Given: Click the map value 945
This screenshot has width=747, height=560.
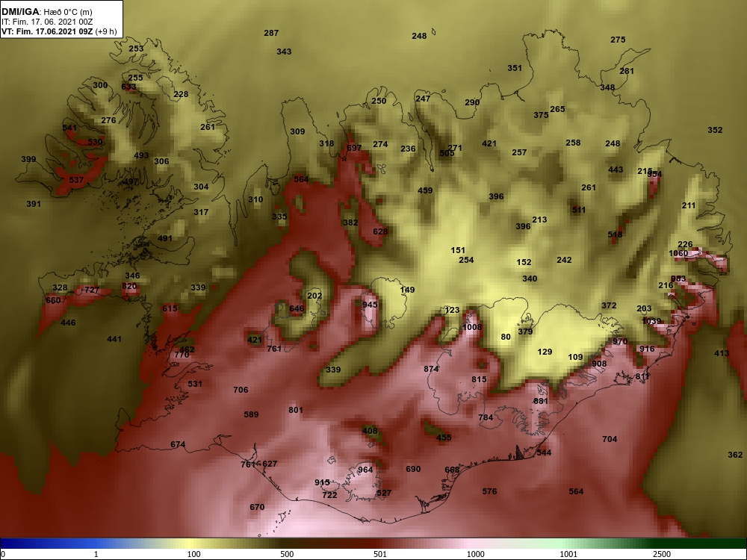Looking at the screenshot, I should (370, 305).
